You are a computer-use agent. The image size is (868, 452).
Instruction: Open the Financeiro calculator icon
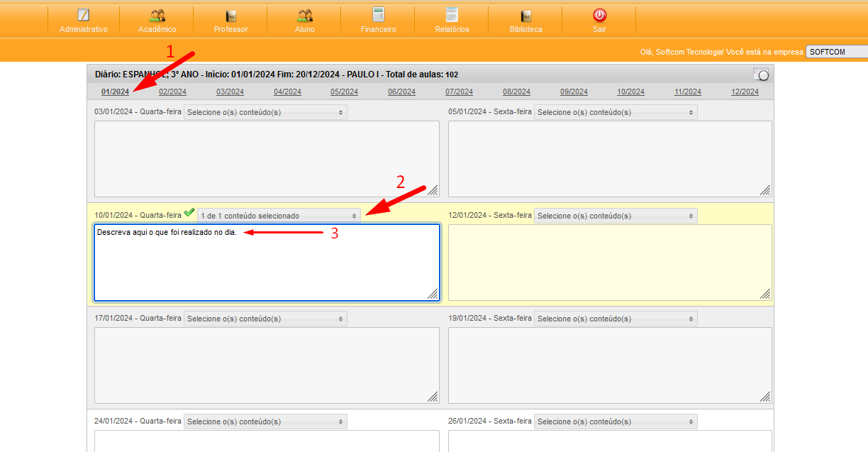pos(378,15)
